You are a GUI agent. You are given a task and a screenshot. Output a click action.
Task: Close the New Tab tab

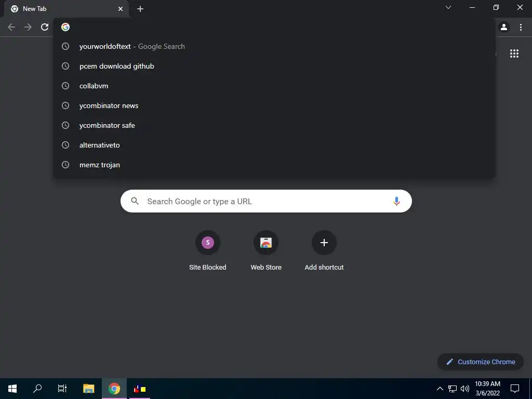tap(121, 9)
